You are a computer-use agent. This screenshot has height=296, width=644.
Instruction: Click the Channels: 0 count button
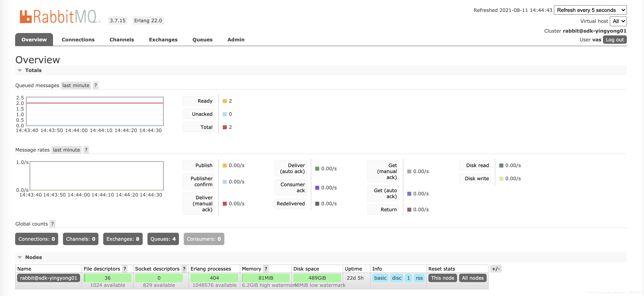point(80,239)
